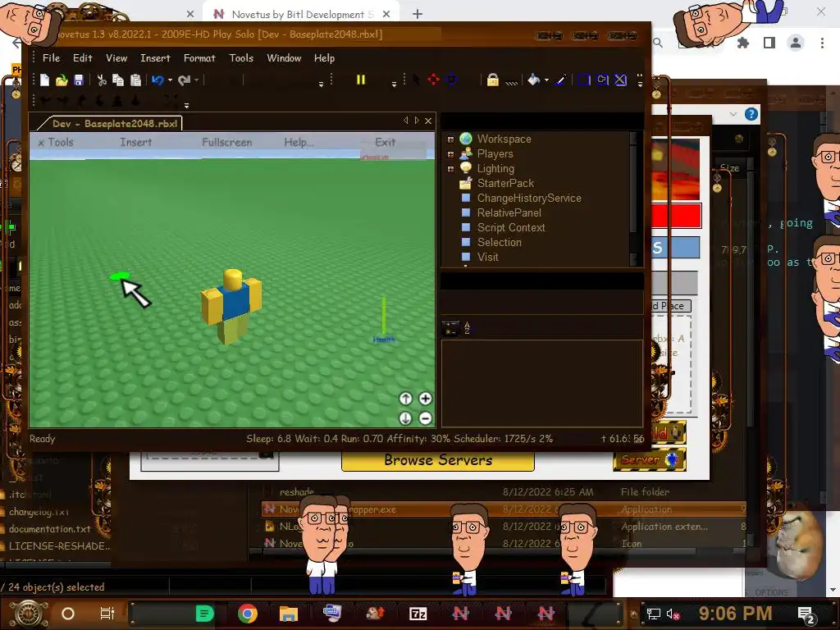
Task: Open the paint bucket color dropdown
Action: 546,80
